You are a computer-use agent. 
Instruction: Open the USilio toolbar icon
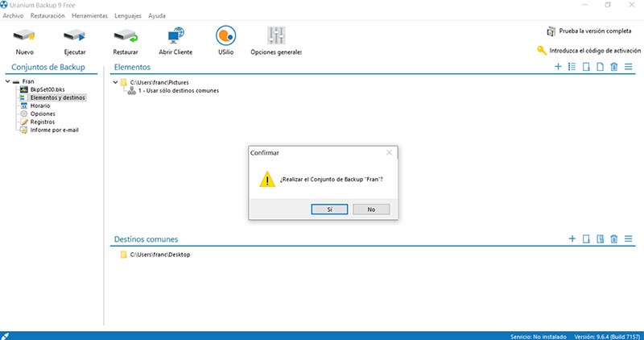[x=226, y=35]
